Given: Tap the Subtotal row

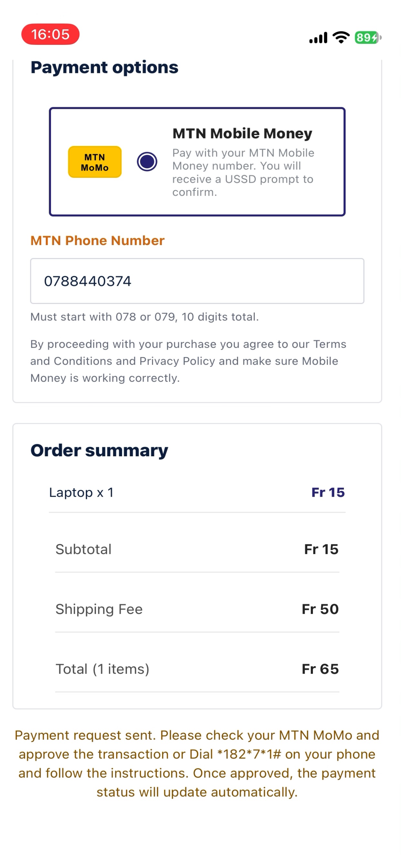Looking at the screenshot, I should [x=197, y=549].
